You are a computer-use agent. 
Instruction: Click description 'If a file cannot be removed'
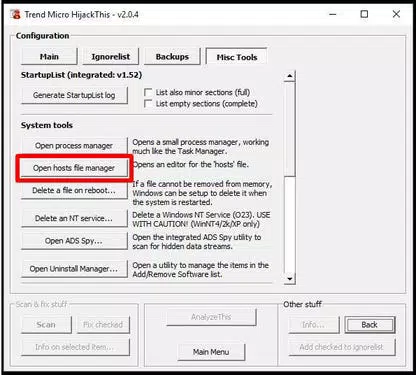coord(202,193)
